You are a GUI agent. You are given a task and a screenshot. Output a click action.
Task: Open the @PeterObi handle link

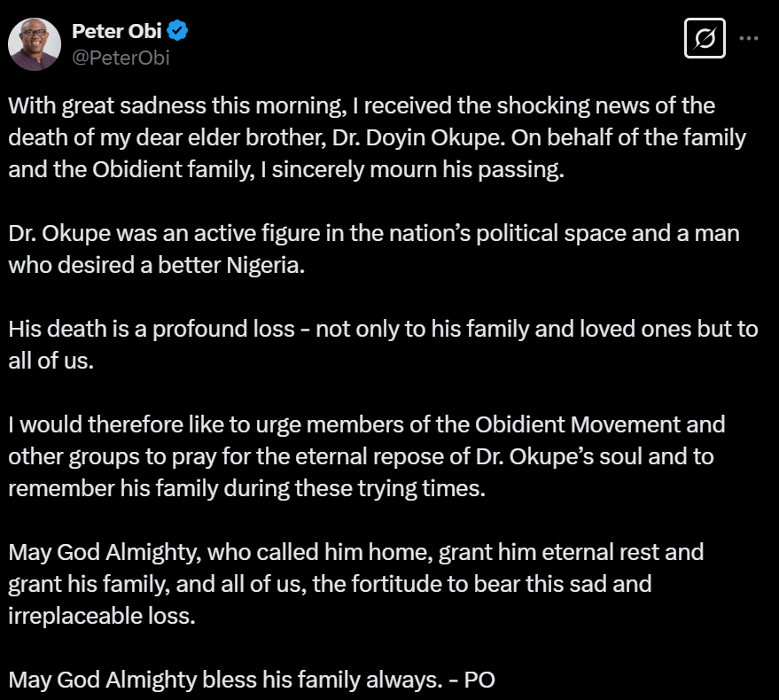[x=120, y=58]
